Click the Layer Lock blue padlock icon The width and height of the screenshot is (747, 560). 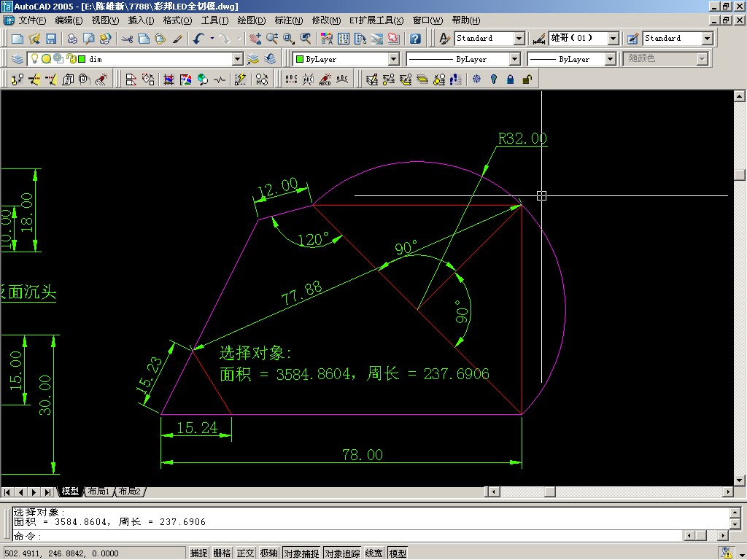coord(510,79)
